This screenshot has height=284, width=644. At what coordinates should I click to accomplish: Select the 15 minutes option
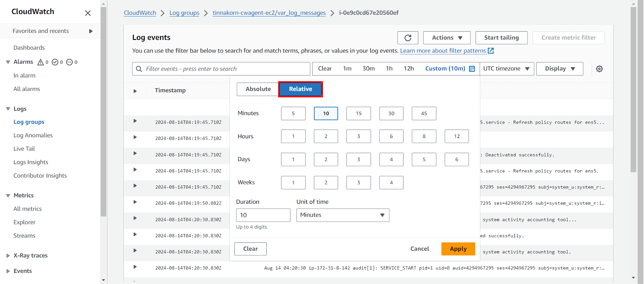(x=359, y=113)
